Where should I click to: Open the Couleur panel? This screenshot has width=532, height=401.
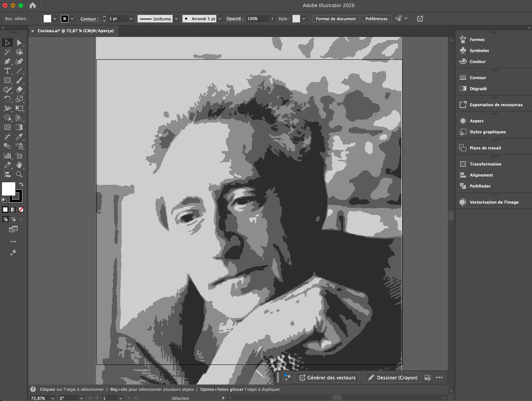click(477, 61)
